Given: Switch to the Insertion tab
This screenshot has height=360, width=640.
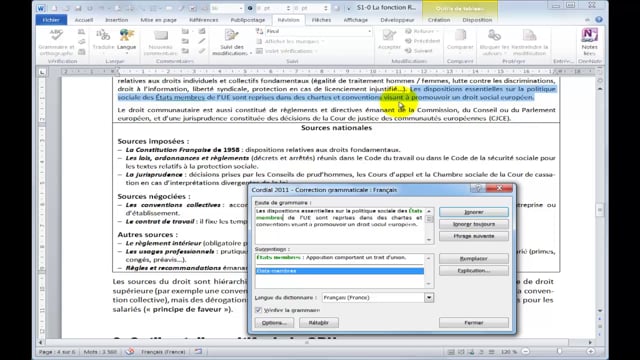Looking at the screenshot, I should point(116,20).
